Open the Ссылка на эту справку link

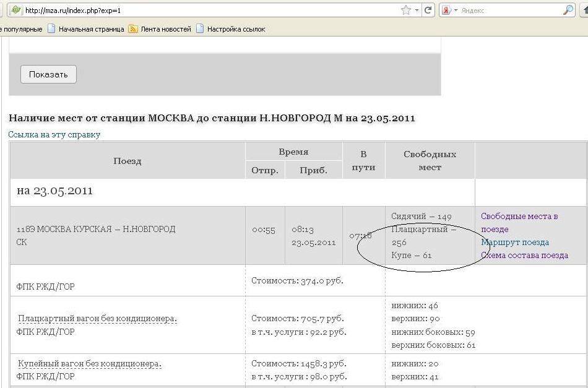point(54,134)
